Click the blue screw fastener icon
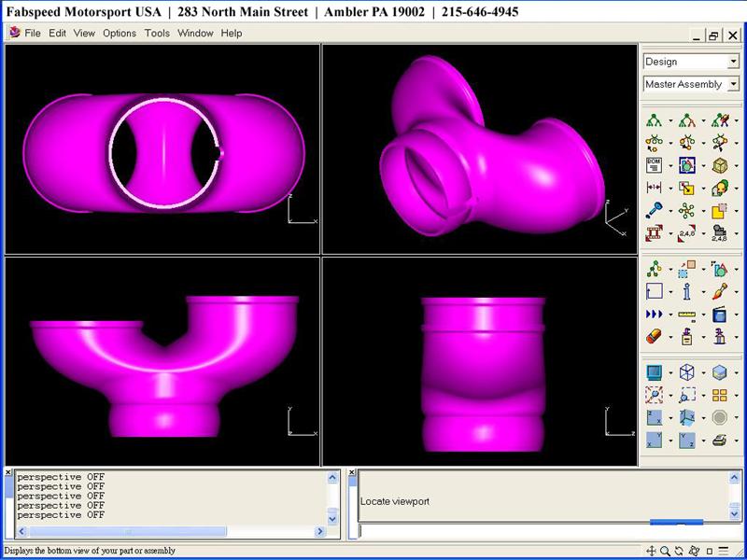 pos(654,211)
